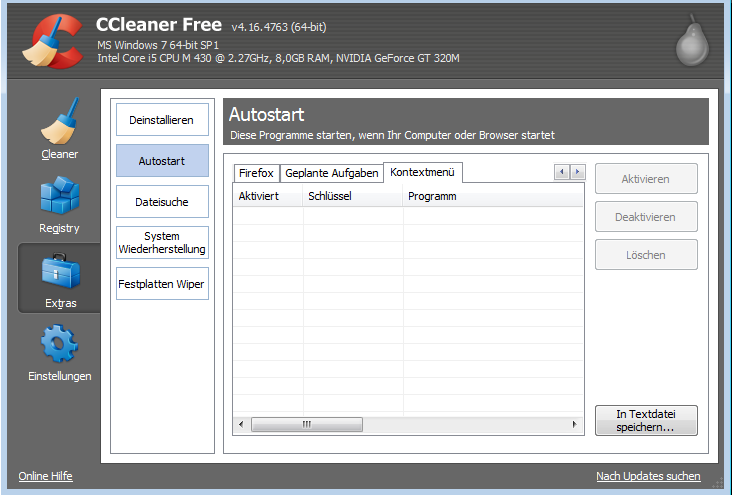Open the Cleaner section broom icon
The width and height of the screenshot is (732, 495).
[59, 121]
